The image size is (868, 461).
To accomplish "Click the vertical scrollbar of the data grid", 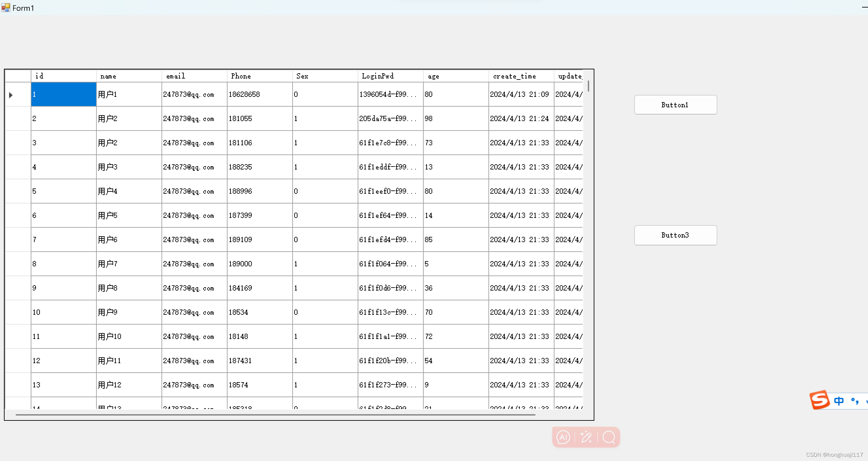I will [588, 87].
